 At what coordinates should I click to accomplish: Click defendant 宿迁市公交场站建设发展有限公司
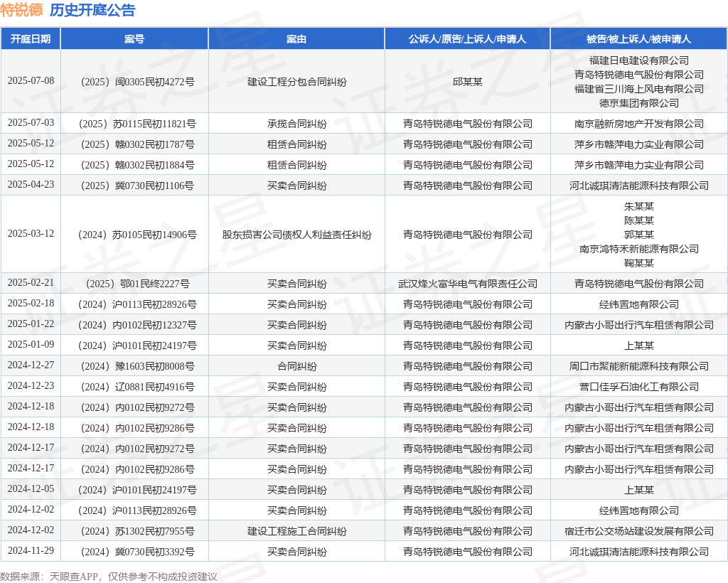[639, 532]
